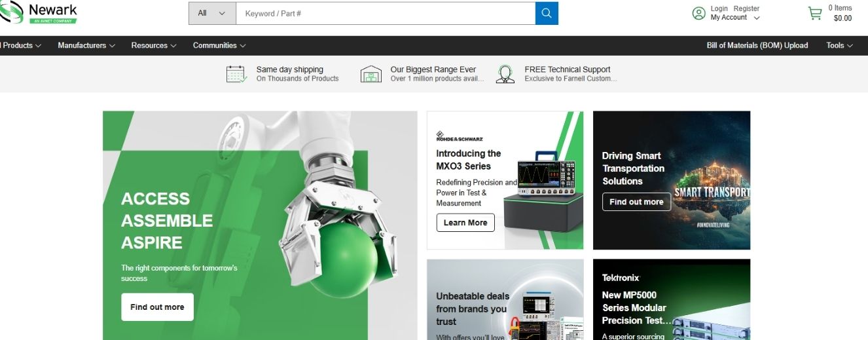Click Bill of Materials (BOM) Upload
This screenshot has height=340, width=868.
tap(757, 45)
